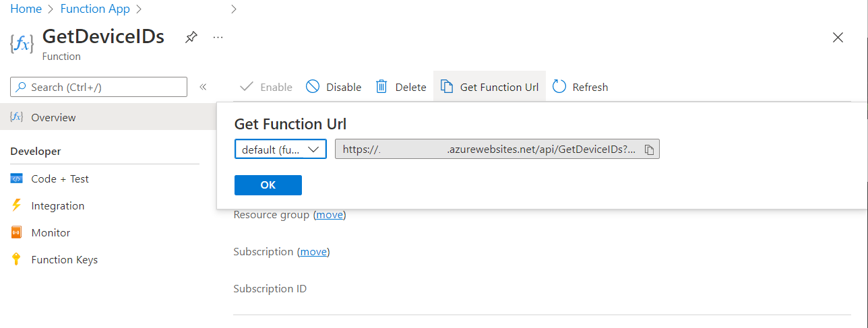Viewport: 868px width, 328px height.
Task: Open the Function App breadcrumb link
Action: click(x=95, y=9)
